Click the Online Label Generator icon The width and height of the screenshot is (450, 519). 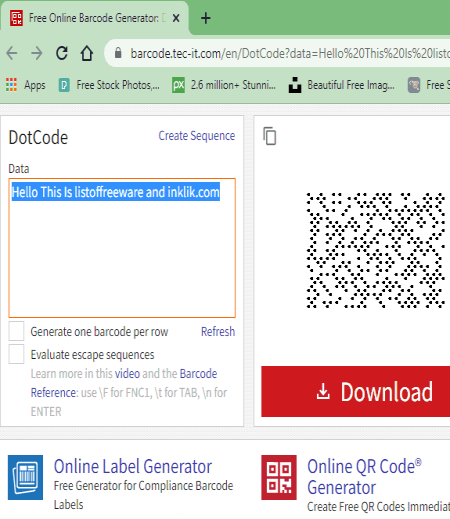(25, 477)
